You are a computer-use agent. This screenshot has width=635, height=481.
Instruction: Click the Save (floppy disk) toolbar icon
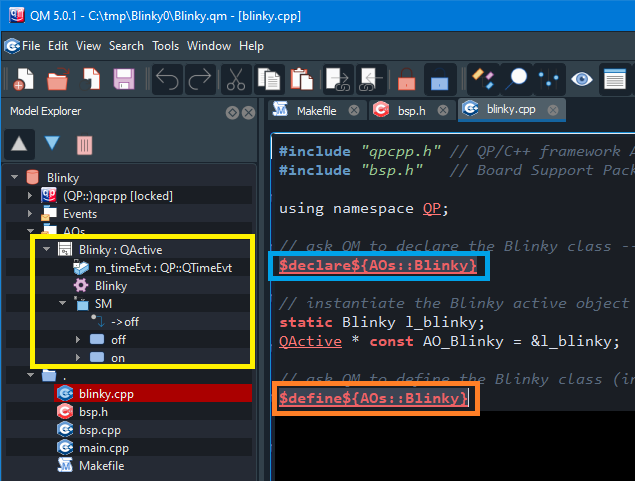coord(124,79)
